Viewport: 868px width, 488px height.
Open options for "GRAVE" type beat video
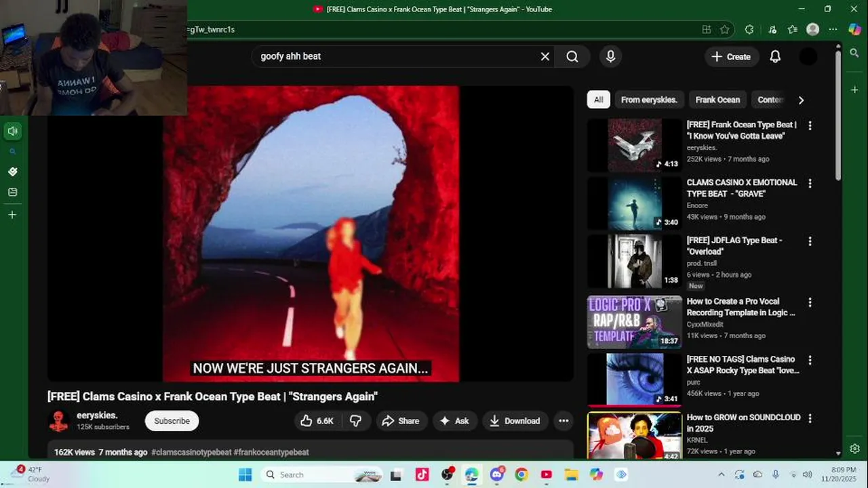(810, 183)
